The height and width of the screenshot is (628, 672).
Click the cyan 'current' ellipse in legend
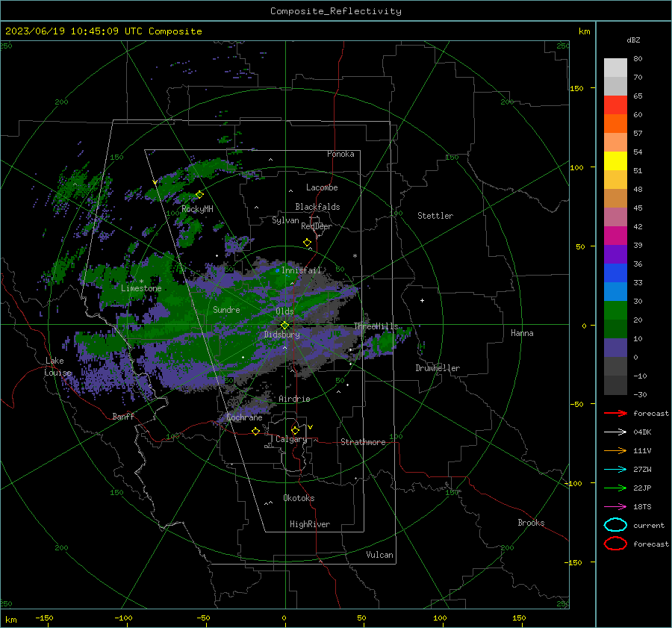615,525
